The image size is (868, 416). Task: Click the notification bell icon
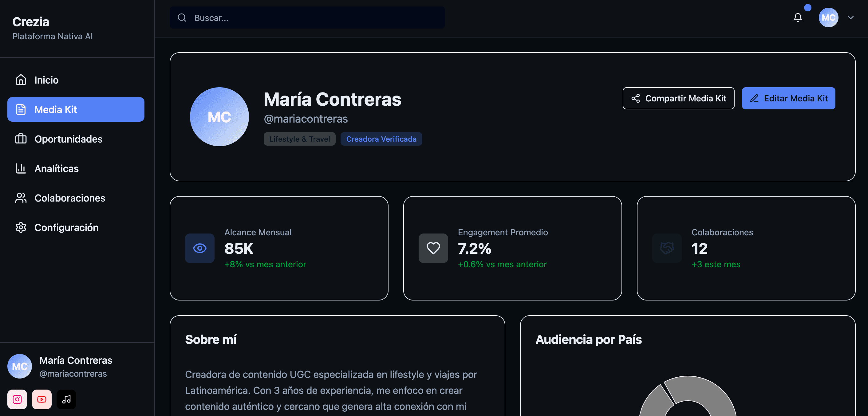tap(798, 18)
